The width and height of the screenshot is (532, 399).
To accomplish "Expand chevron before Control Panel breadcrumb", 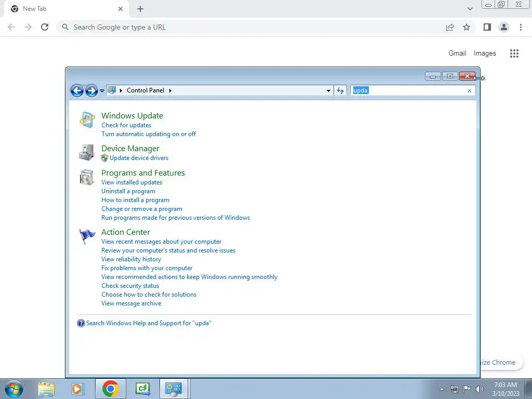I will [x=121, y=90].
